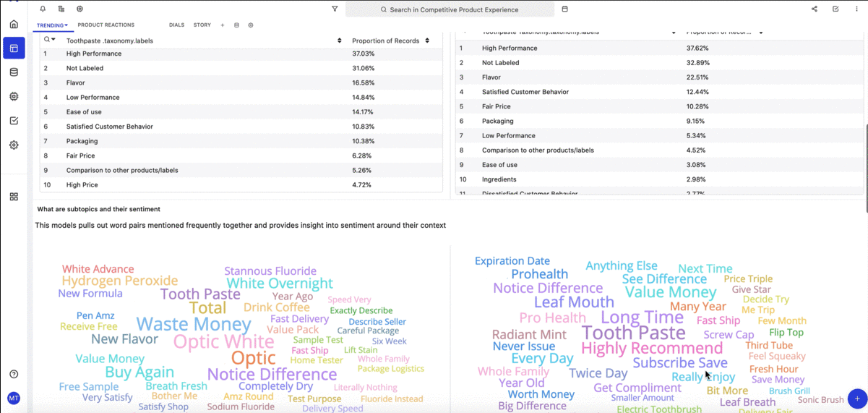Sort by Proportion of Records column
This screenshot has height=413, width=868.
pos(427,41)
